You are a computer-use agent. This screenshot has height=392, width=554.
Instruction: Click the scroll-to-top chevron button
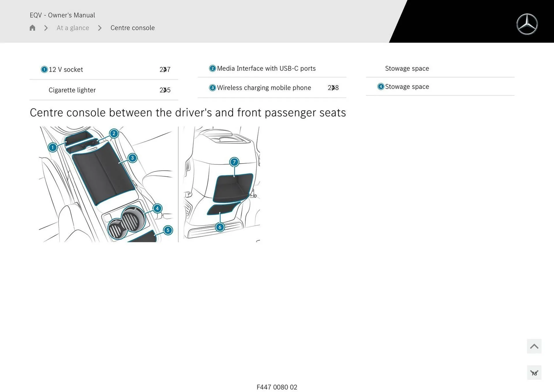pyautogui.click(x=534, y=346)
